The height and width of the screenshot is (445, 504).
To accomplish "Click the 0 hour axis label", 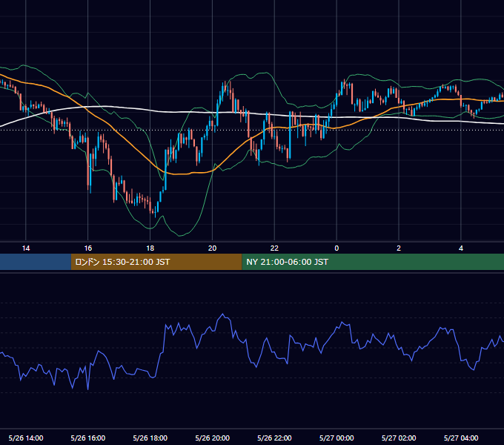I will click(336, 248).
